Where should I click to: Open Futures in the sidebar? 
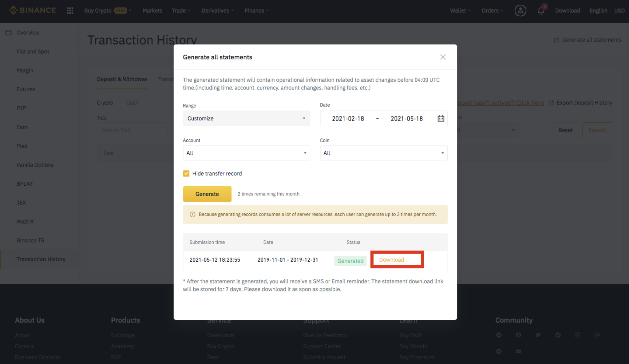click(26, 89)
